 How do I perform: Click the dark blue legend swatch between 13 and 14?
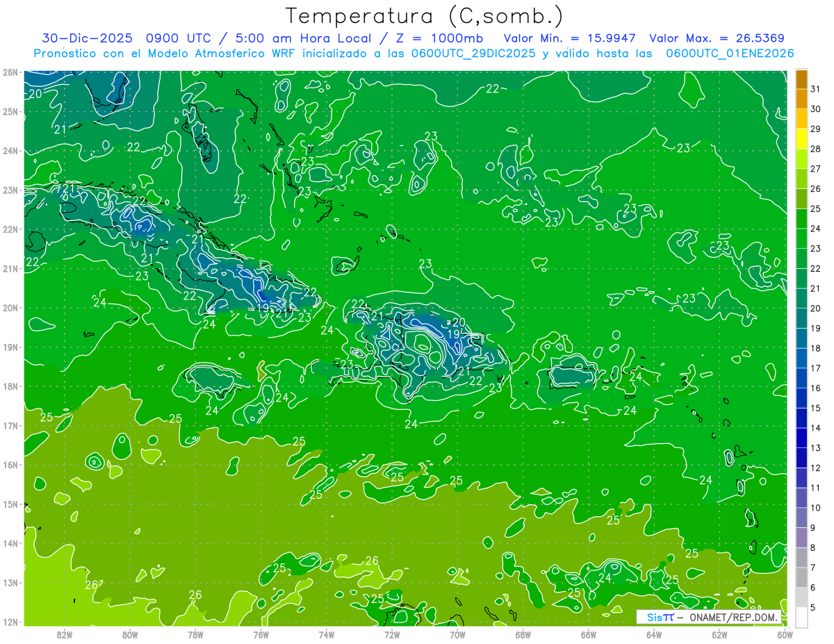coord(801,438)
